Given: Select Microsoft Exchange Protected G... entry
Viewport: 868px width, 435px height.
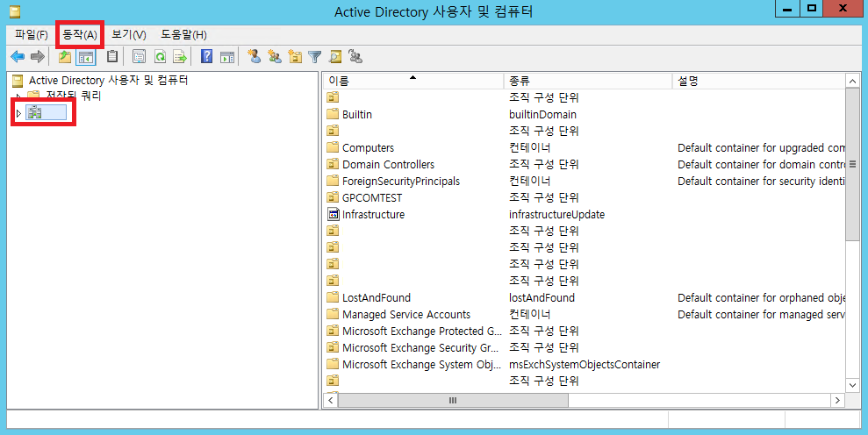Looking at the screenshot, I should click(x=422, y=331).
